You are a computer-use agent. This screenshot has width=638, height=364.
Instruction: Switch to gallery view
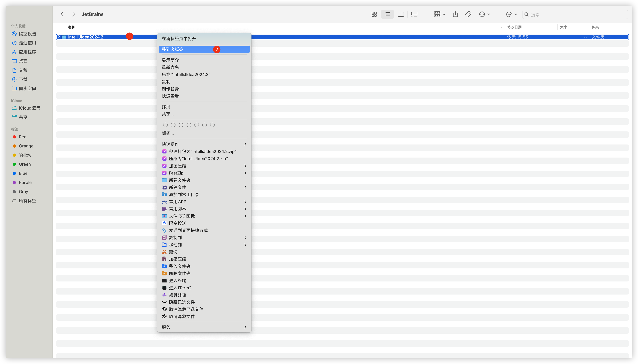414,14
